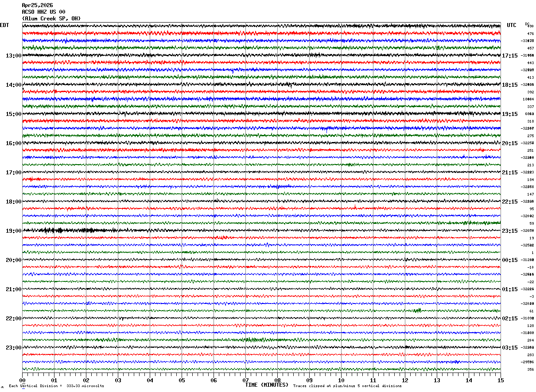Screen dimensions: 536x392
Task: Click the Apr25,2026 date header
Action: point(37,5)
